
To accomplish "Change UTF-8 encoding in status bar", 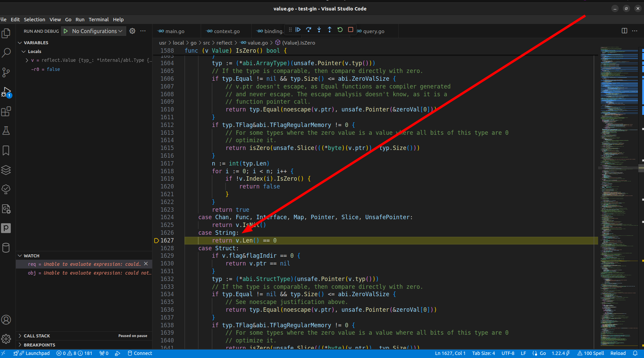I will click(x=508, y=353).
